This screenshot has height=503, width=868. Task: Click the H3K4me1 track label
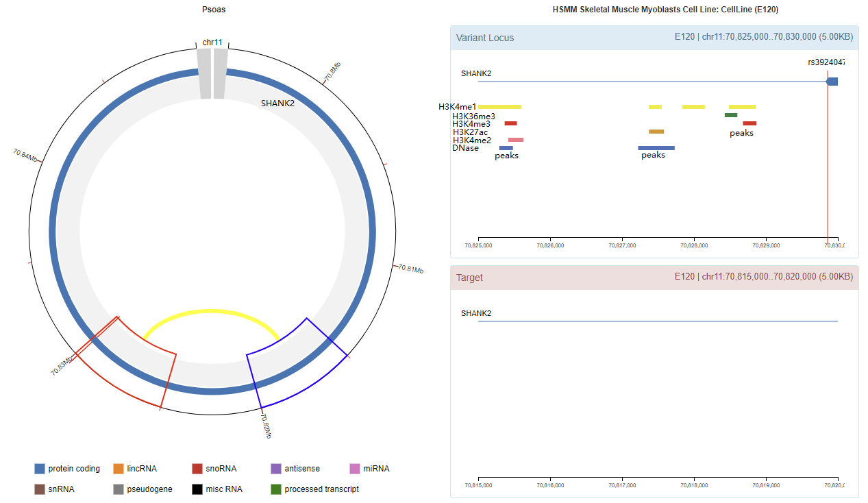coord(458,107)
